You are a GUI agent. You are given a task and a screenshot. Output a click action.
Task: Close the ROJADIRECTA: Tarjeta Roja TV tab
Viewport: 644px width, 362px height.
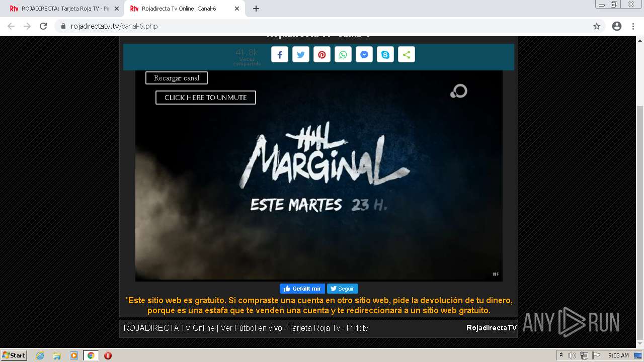click(x=117, y=9)
